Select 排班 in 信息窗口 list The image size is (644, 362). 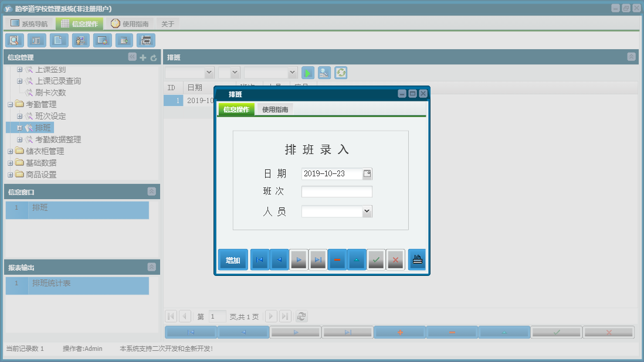click(77, 210)
